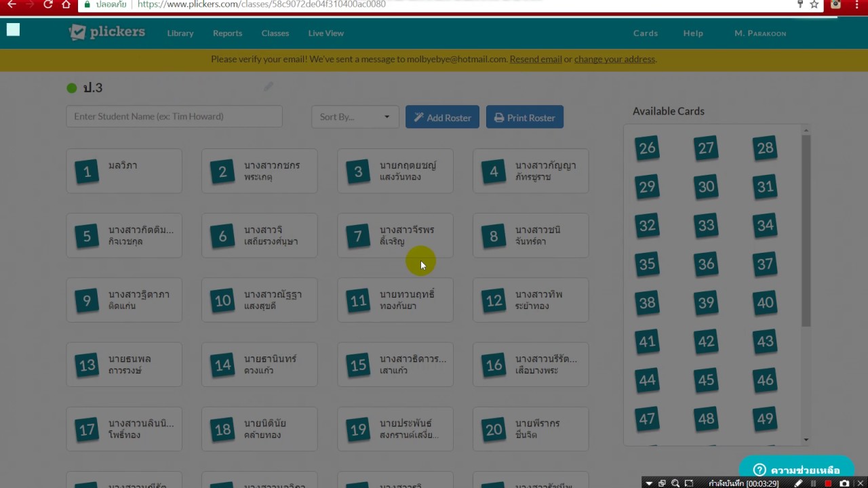Select student card number 6
Screen dimensions: 868x488
tap(260, 235)
